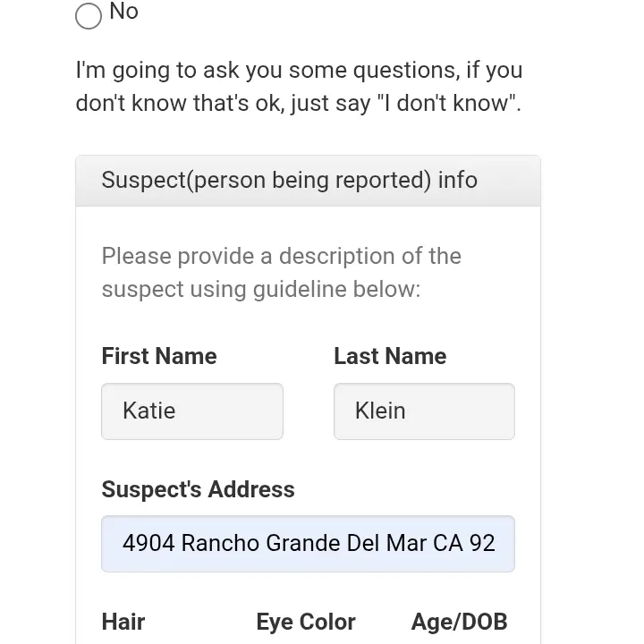
Task: Place cursor before 4904 in the address
Action: pos(123,544)
